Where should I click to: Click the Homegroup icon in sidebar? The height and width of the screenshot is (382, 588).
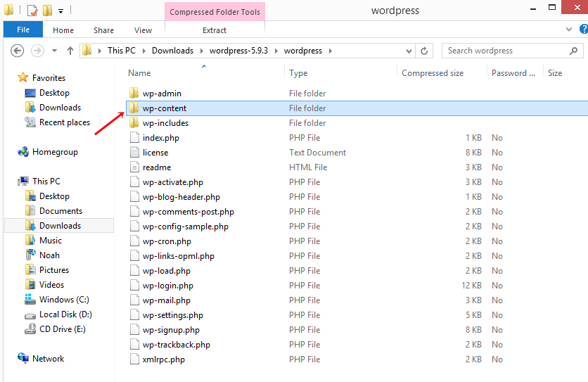click(x=23, y=151)
